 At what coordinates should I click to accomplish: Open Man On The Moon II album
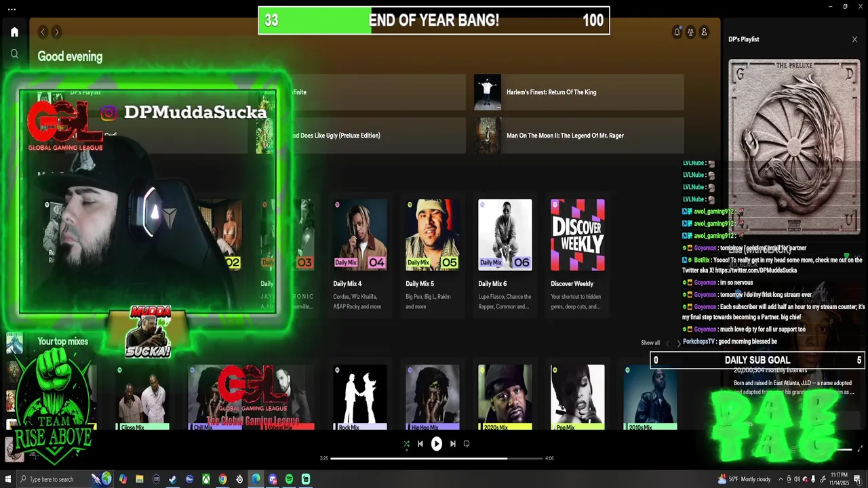coord(578,136)
